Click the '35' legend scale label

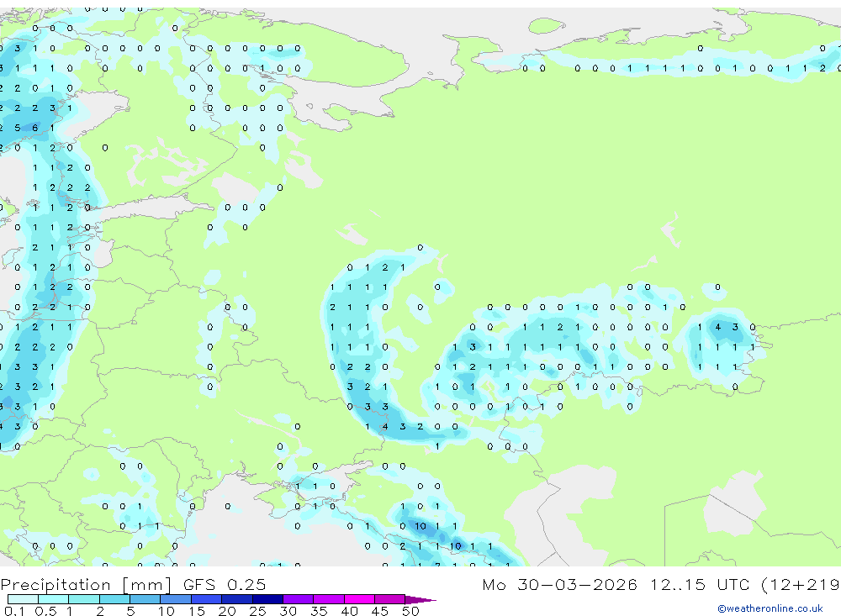pos(319,611)
